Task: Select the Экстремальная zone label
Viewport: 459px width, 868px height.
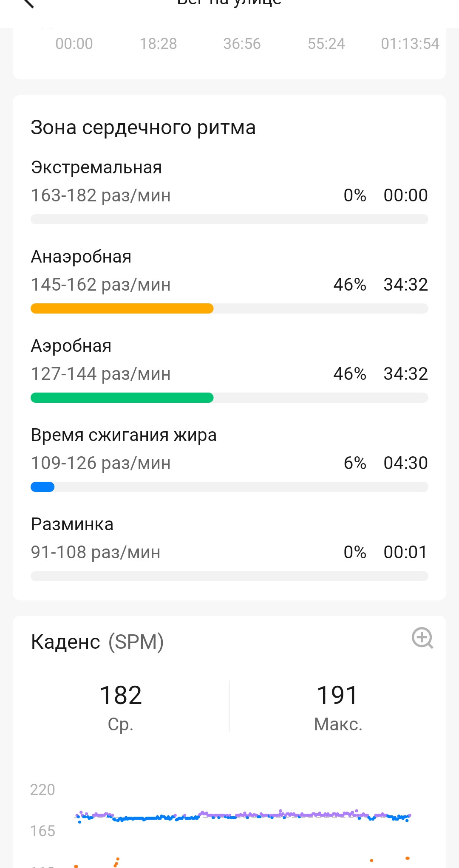Action: (x=96, y=168)
